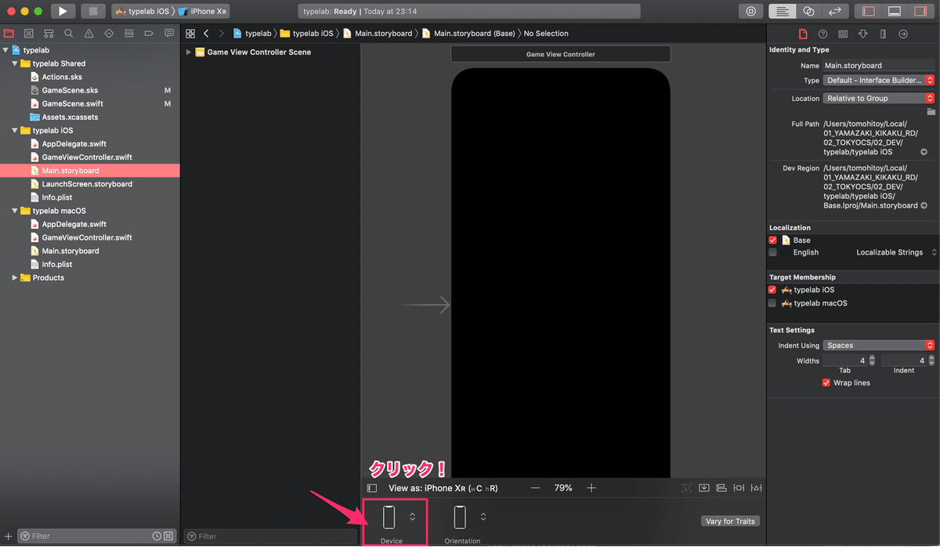
Task: Select LaunchScreen.storyboard in the navigator
Action: 87,184
